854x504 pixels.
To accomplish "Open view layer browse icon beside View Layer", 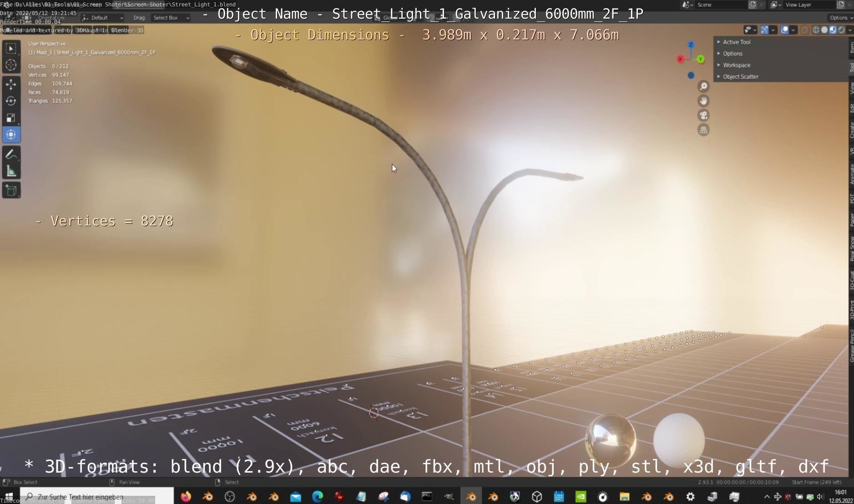I will 776,5.
